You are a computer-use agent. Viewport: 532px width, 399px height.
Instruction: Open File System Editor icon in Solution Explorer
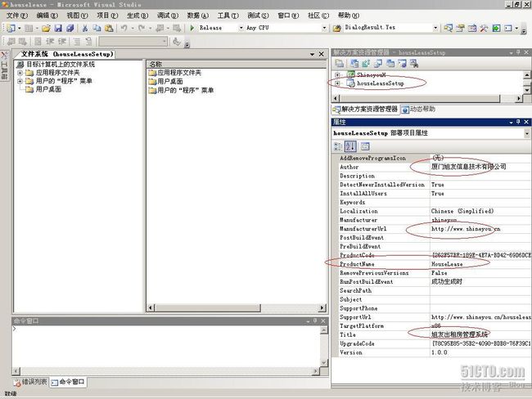coord(355,63)
